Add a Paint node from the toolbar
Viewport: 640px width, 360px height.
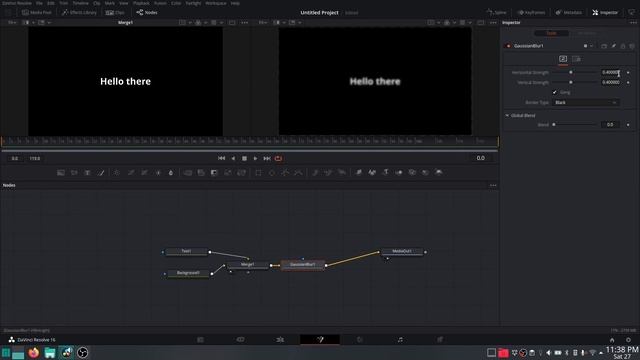tap(101, 173)
